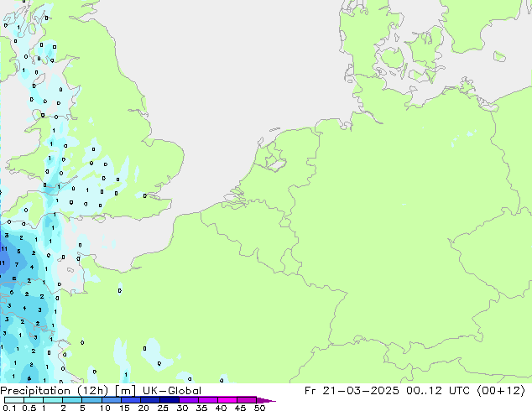The image size is (532, 411).
Task: Click the '20' legend scale label
Action: click(143, 408)
